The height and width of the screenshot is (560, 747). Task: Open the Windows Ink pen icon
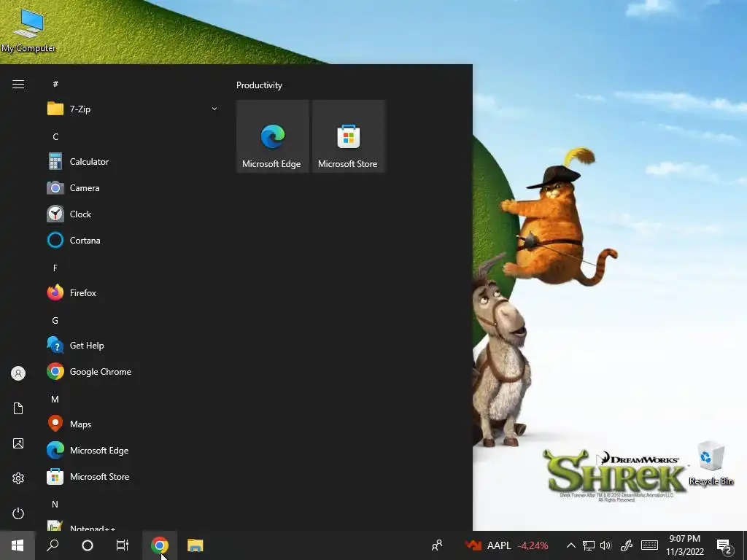(x=627, y=545)
